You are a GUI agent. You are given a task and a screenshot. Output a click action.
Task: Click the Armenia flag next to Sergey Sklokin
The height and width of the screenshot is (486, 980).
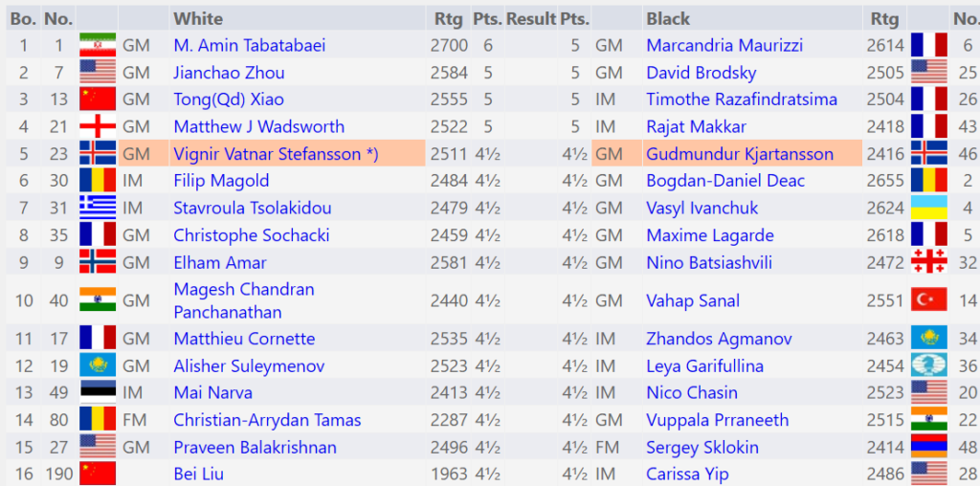coord(928,447)
